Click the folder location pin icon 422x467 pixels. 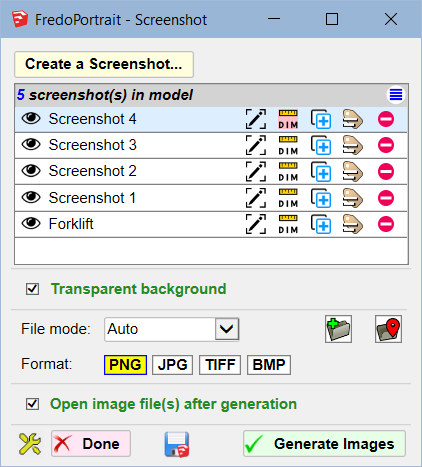[x=388, y=329]
